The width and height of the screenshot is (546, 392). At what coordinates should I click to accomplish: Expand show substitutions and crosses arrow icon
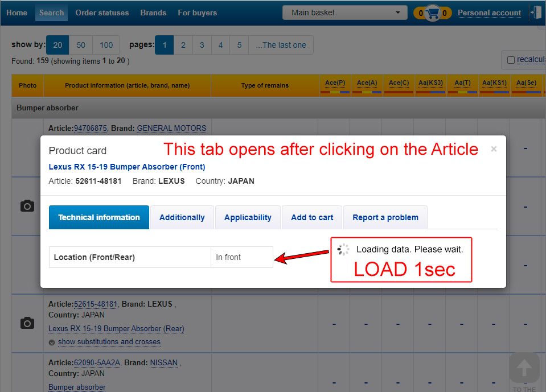click(x=52, y=343)
